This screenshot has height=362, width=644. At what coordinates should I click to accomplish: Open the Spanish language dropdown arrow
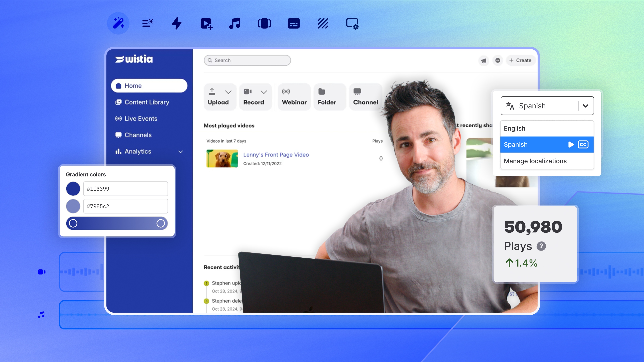pos(585,106)
